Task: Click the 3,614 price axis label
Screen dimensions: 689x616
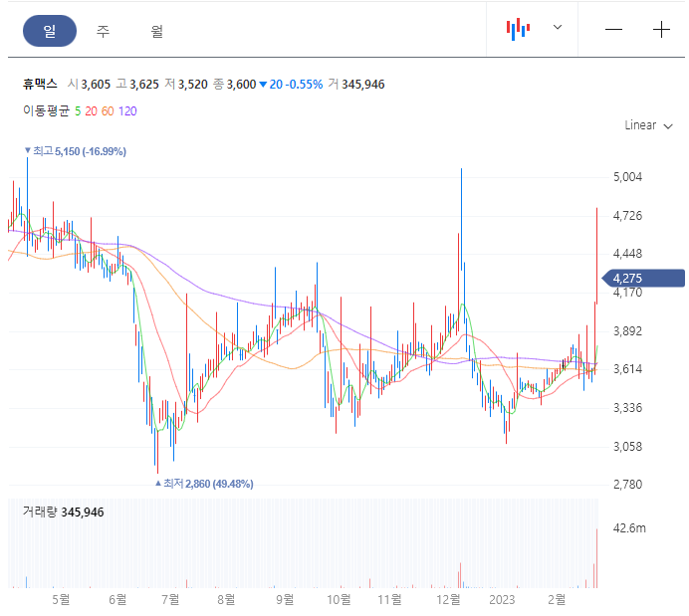Action: click(x=627, y=369)
